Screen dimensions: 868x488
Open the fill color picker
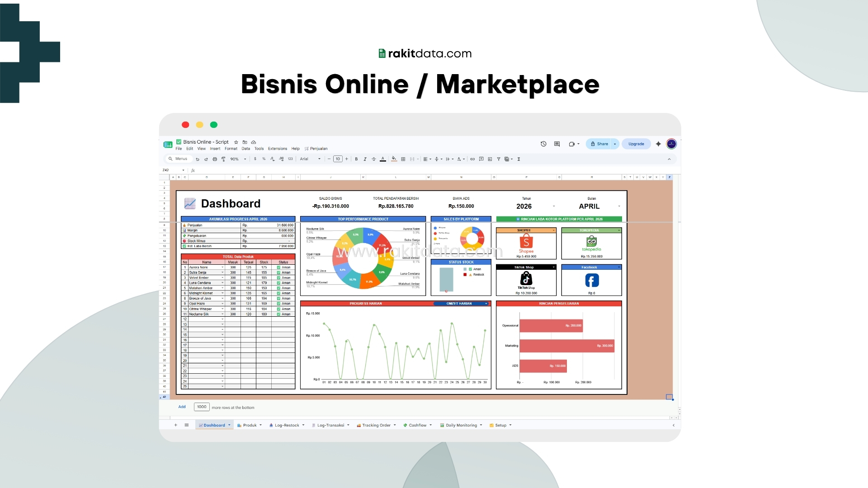[x=394, y=159]
